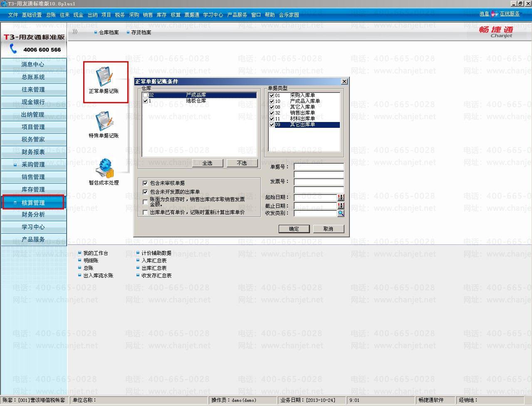The width and height of the screenshot is (532, 406).
Task: Uncheck 包含未开发票的出库单
Action: pyautogui.click(x=145, y=192)
